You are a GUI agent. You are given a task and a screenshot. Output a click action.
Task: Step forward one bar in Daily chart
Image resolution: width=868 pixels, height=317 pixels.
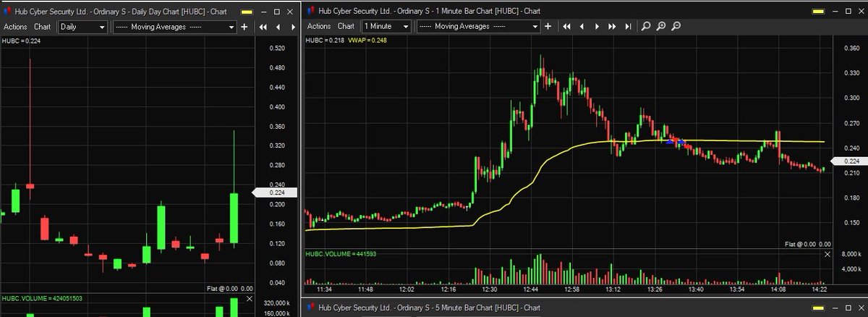(x=294, y=26)
